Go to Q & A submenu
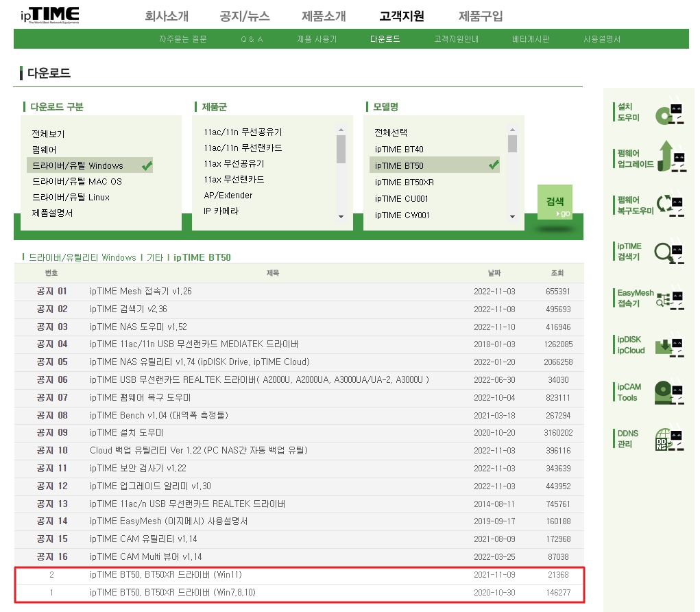The image size is (700, 612). pyautogui.click(x=252, y=39)
